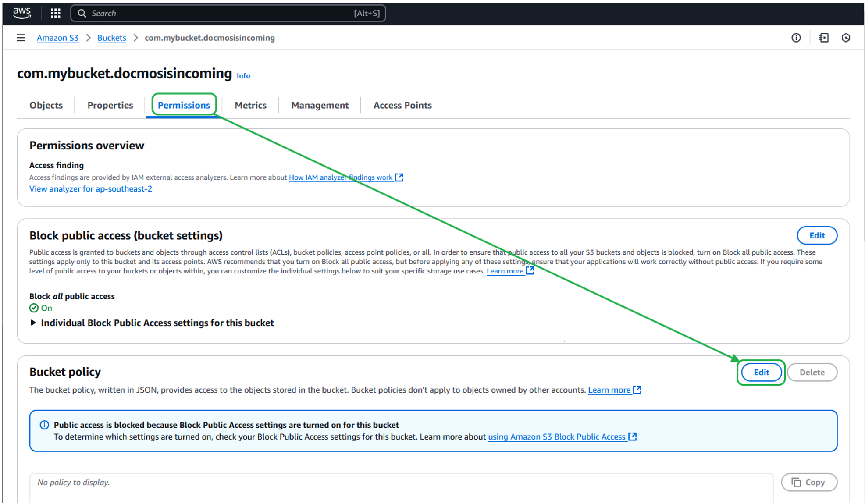Screen dimensions: 865x504
Task: Switch to the Objects tab
Action: click(46, 105)
